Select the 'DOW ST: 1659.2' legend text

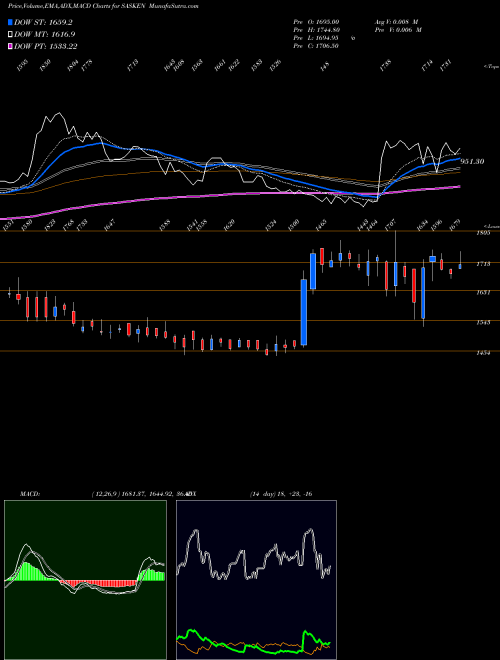click(43, 22)
